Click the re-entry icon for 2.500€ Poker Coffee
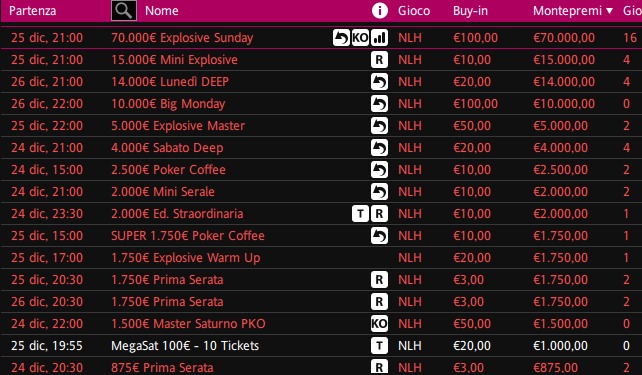Screen dimensions: 642x375 pyautogui.click(x=380, y=169)
